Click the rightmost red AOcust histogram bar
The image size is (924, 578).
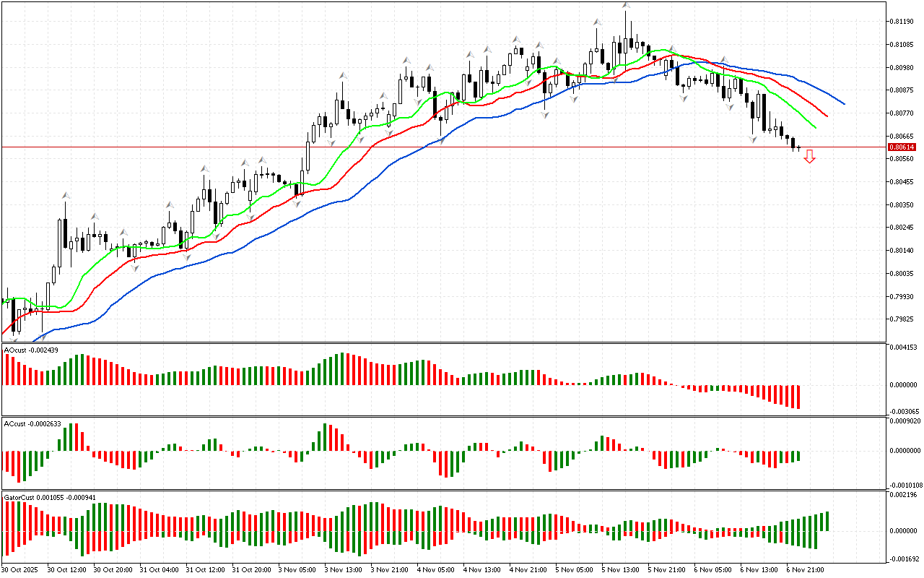[x=798, y=397]
